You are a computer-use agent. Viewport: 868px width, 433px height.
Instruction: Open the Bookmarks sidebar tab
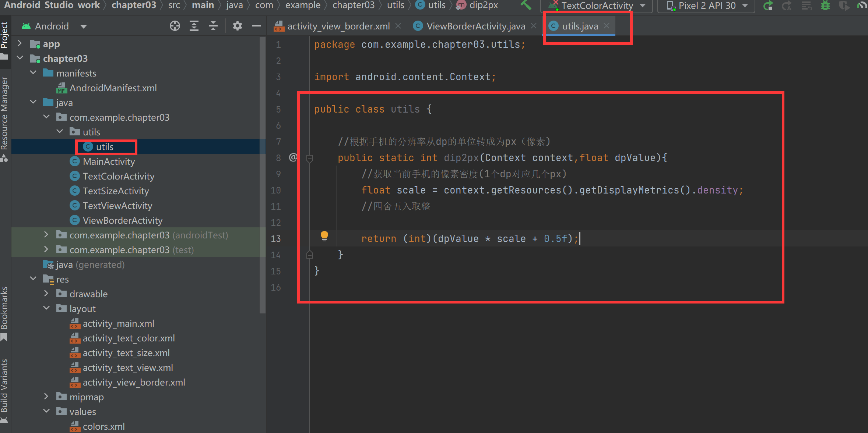(4, 313)
